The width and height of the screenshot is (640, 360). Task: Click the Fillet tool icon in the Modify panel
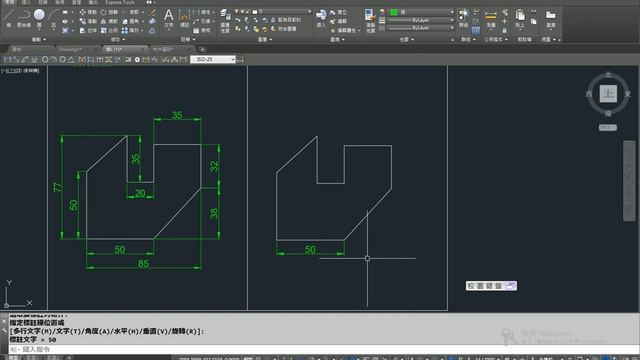click(x=125, y=21)
